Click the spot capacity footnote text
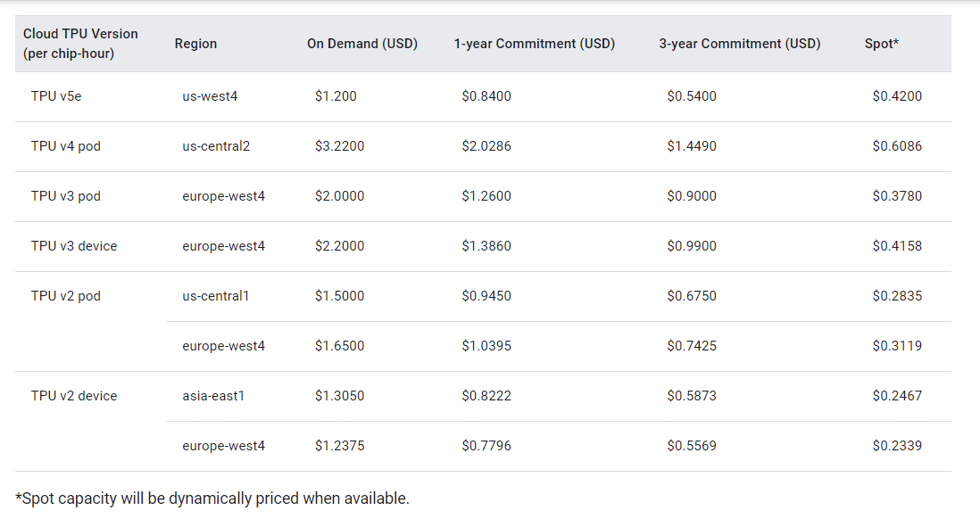Viewport: 980px width, 519px height. click(x=212, y=498)
